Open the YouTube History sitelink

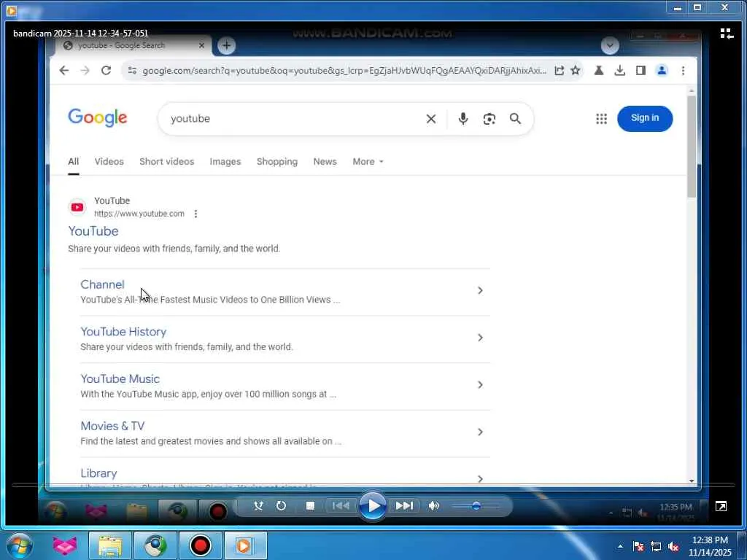point(123,332)
